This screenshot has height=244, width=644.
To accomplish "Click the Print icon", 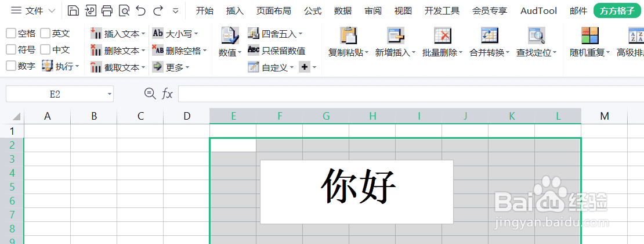I will 107,10.
